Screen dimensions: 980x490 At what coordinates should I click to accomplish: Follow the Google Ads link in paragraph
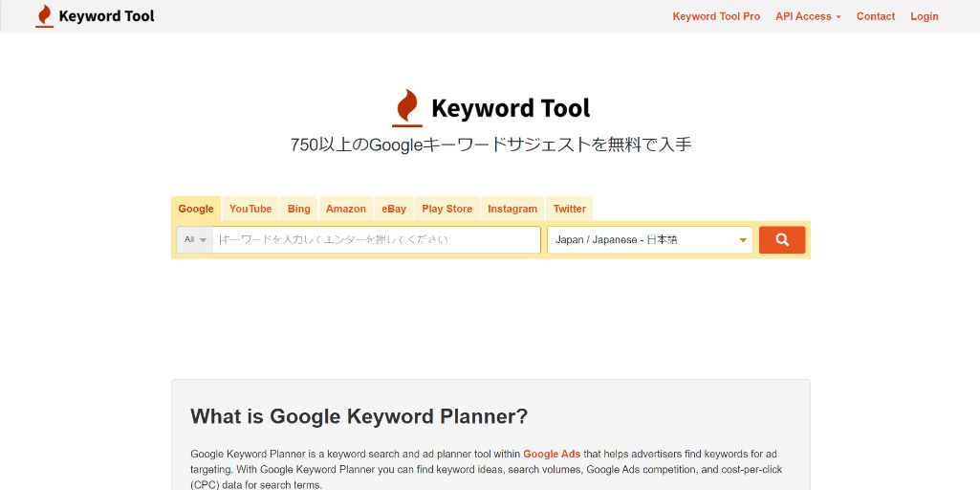[x=552, y=454]
